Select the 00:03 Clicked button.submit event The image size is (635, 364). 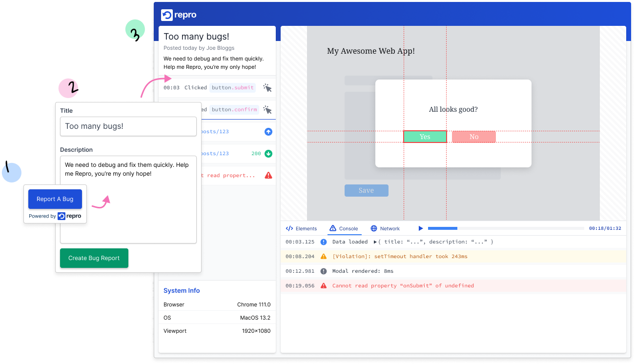coord(217,88)
